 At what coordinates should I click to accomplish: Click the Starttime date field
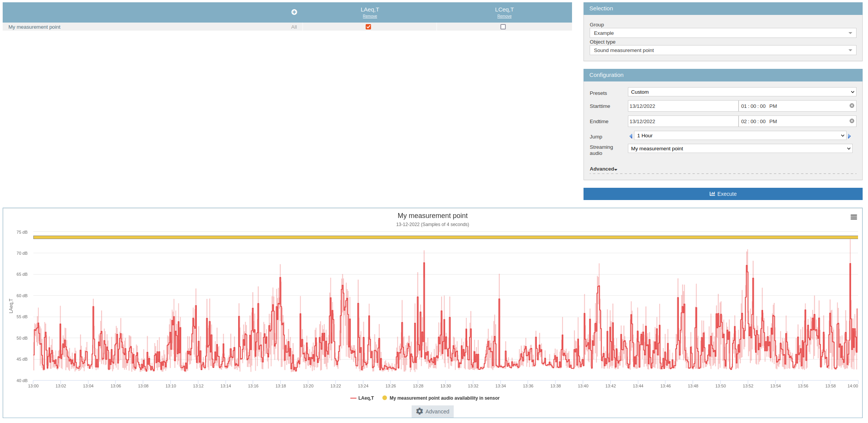point(683,106)
